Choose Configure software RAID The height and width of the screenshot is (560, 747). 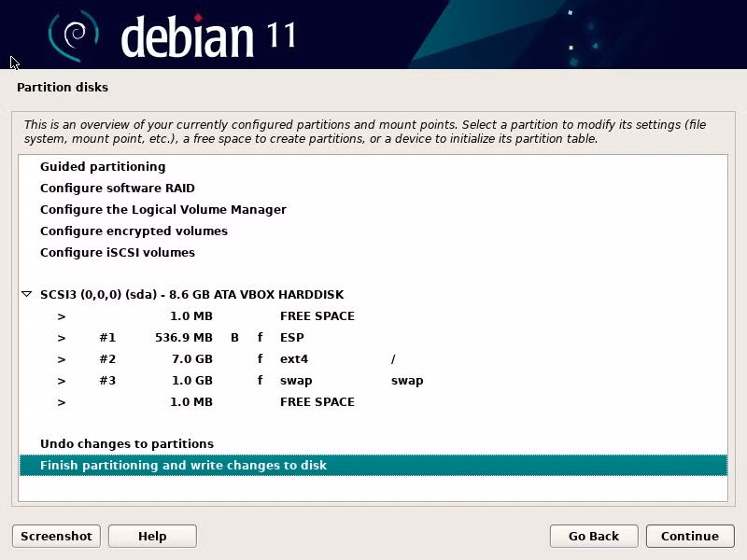click(373, 189)
